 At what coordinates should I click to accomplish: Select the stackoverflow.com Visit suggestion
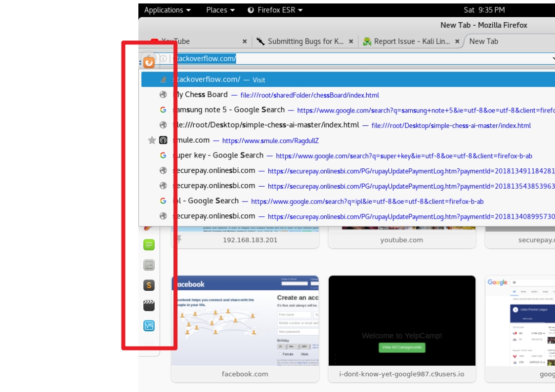[346, 79]
